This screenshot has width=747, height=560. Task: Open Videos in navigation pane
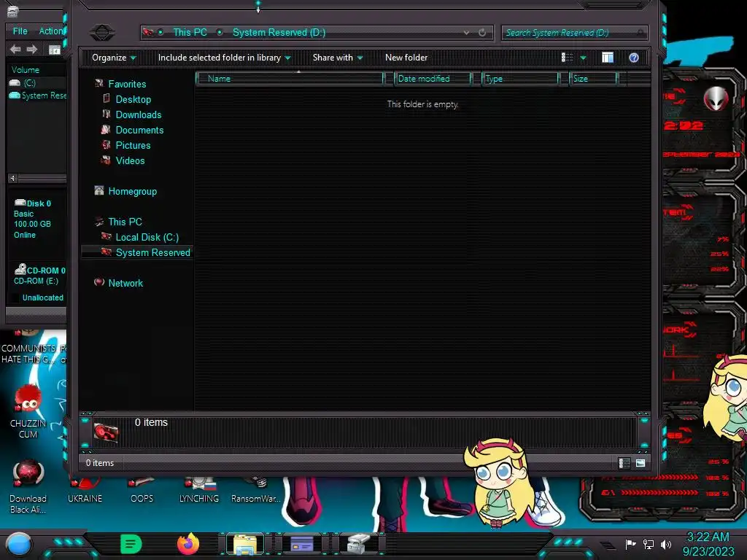[130, 160]
